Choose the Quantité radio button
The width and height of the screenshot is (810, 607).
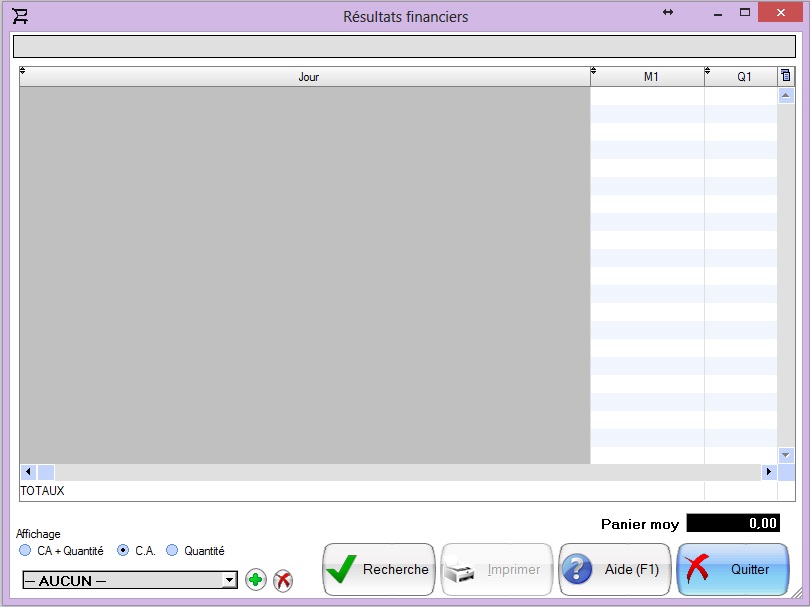172,551
